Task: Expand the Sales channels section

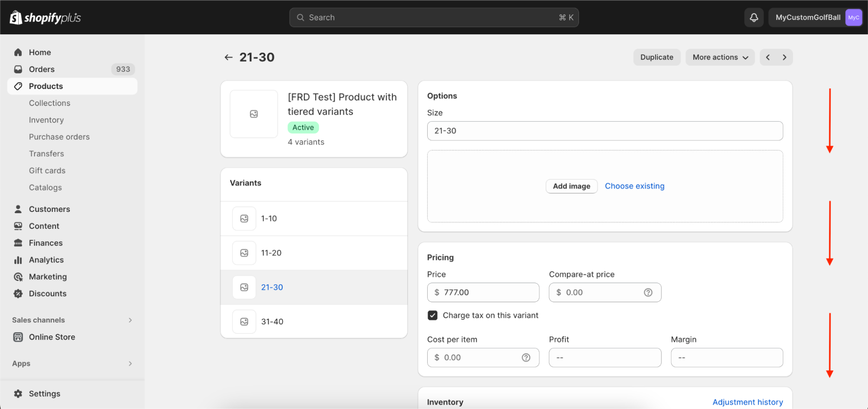Action: (x=130, y=320)
